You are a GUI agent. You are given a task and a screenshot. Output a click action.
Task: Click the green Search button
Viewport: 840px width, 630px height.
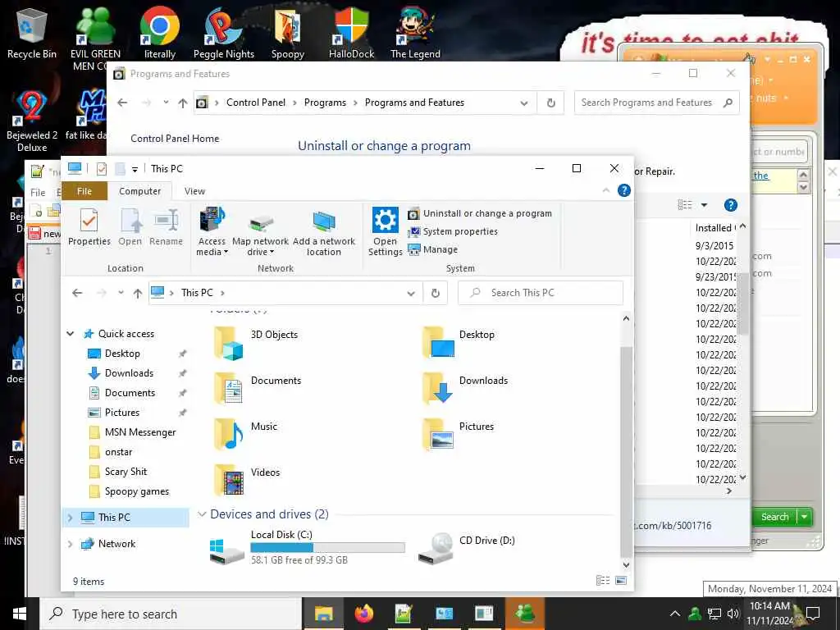(774, 517)
